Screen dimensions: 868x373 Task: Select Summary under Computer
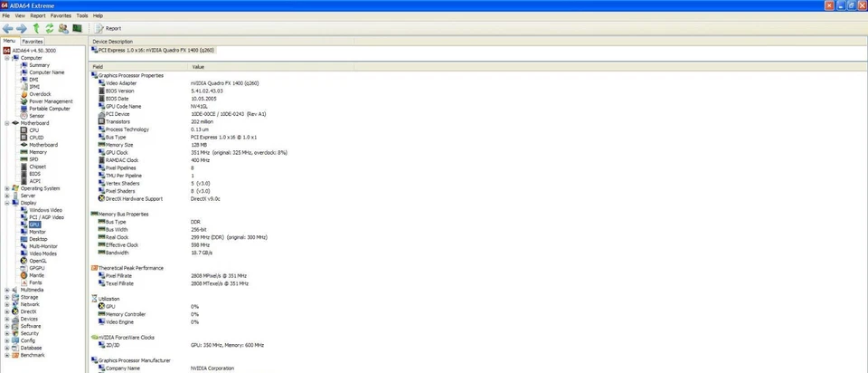[39, 65]
